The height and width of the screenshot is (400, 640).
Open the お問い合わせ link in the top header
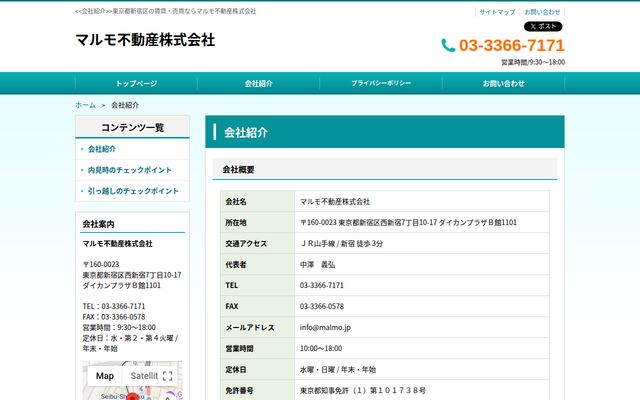(x=542, y=12)
